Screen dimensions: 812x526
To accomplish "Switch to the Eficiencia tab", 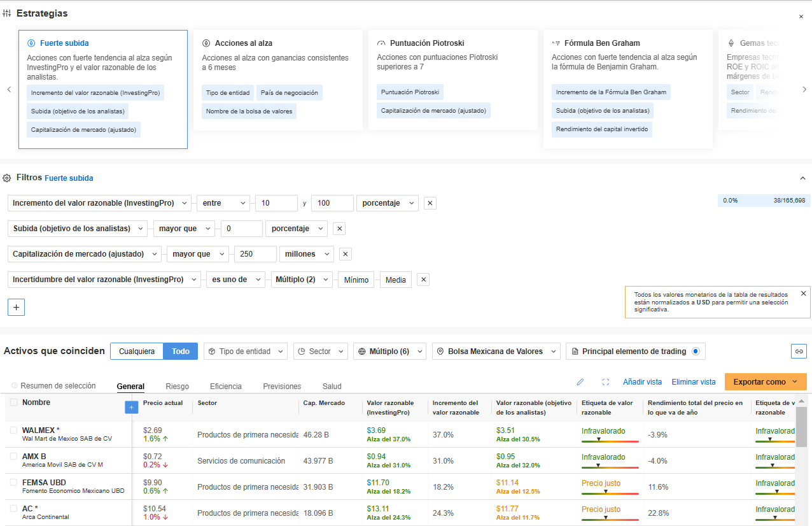I will pos(226,387).
